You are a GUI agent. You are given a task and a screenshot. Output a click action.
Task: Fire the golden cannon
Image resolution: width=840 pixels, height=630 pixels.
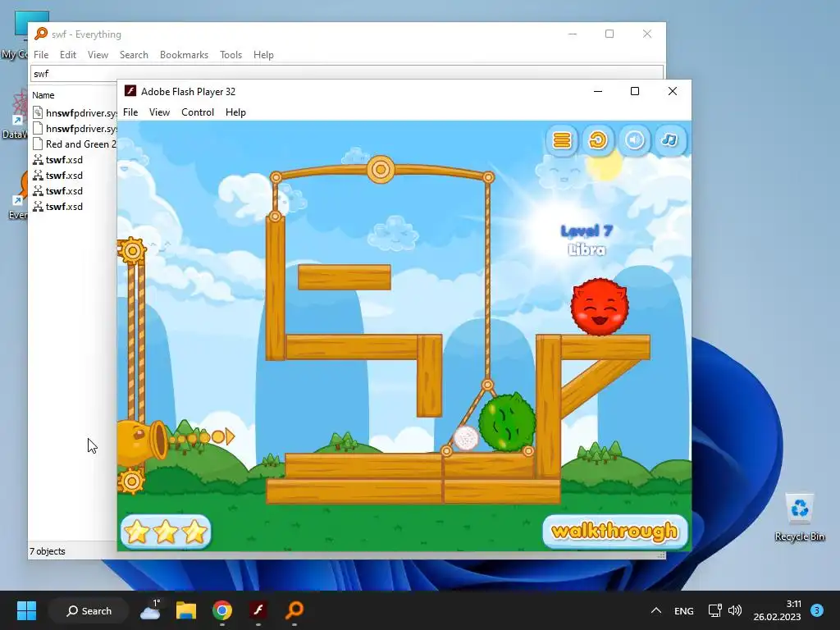click(x=142, y=441)
